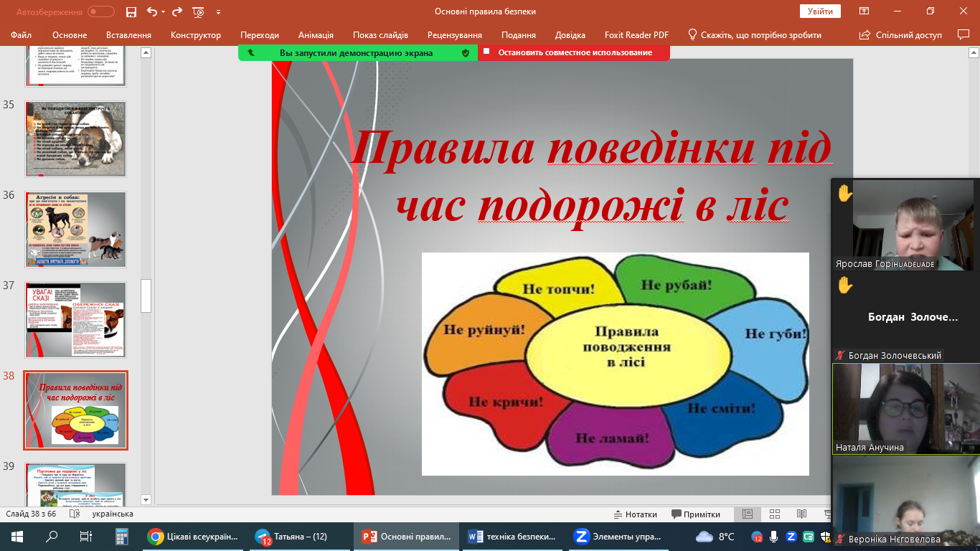Save the presentation with the floppy disk icon

coord(131,11)
